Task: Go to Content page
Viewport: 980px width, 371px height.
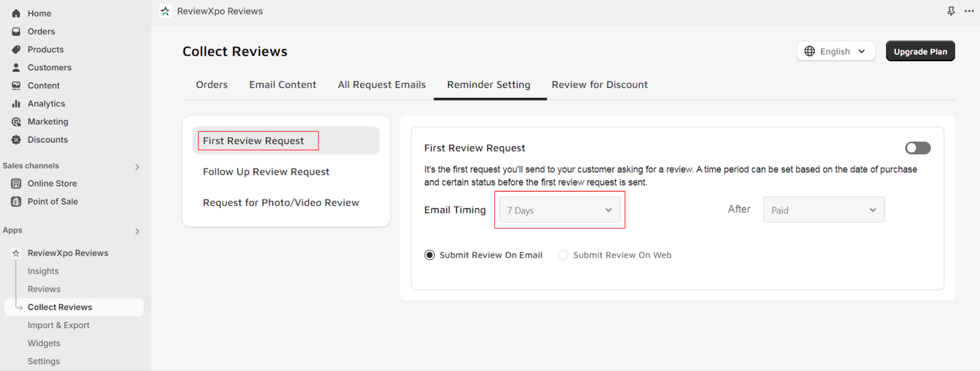Action: coord(43,86)
